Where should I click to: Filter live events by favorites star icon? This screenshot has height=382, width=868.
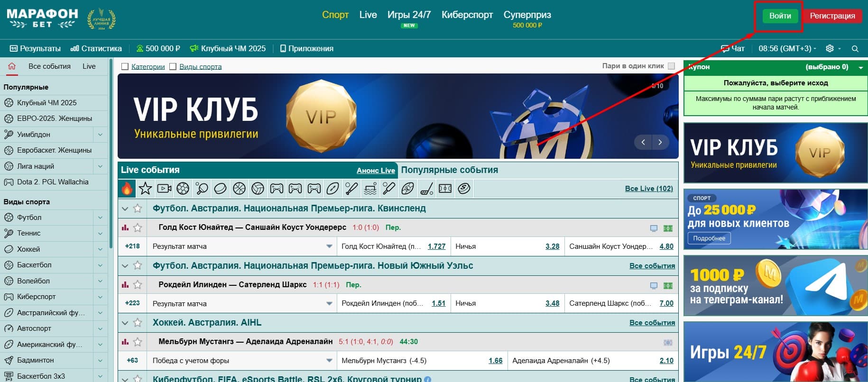tap(146, 189)
